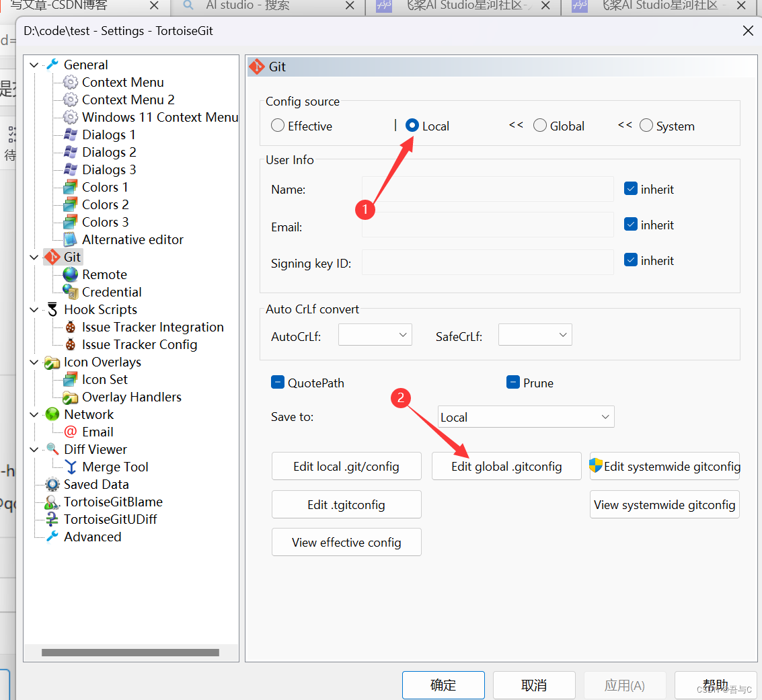Click Edit .tgitconfig button

pyautogui.click(x=346, y=505)
